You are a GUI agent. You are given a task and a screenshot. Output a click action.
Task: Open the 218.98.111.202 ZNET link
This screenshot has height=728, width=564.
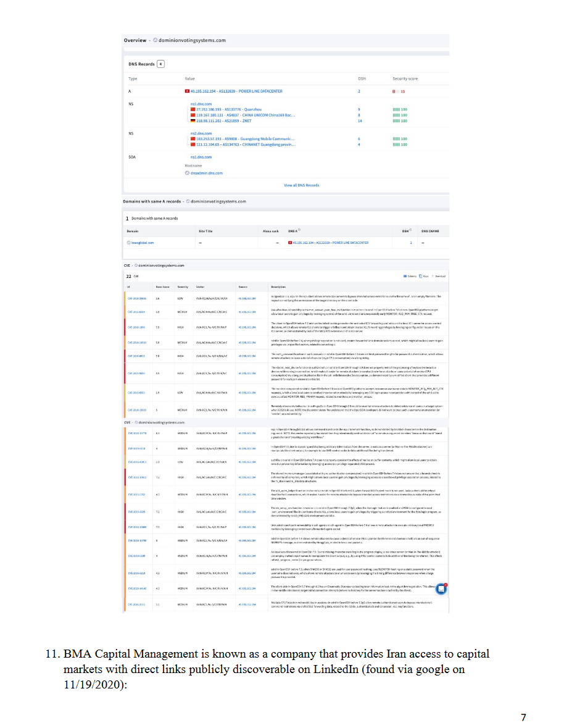pyautogui.click(x=223, y=120)
